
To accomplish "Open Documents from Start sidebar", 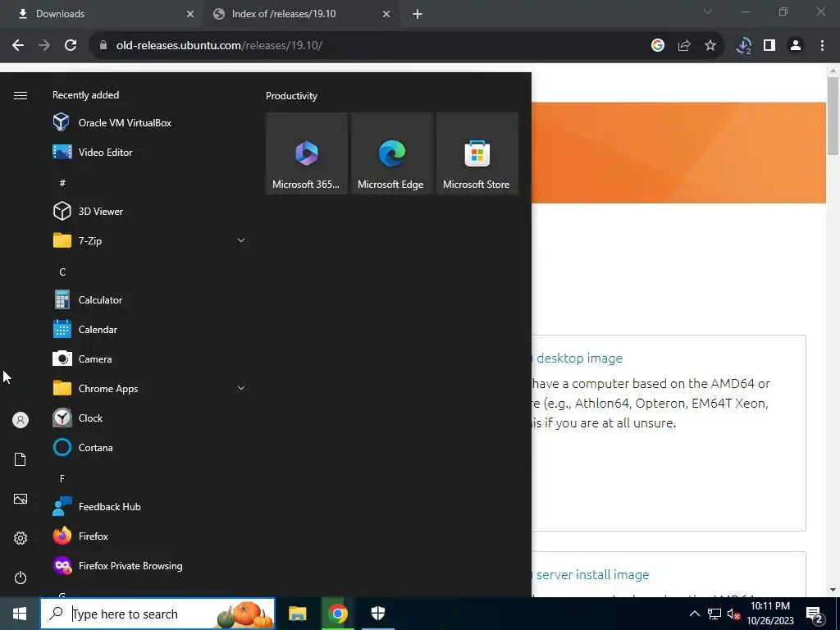I will tap(21, 459).
